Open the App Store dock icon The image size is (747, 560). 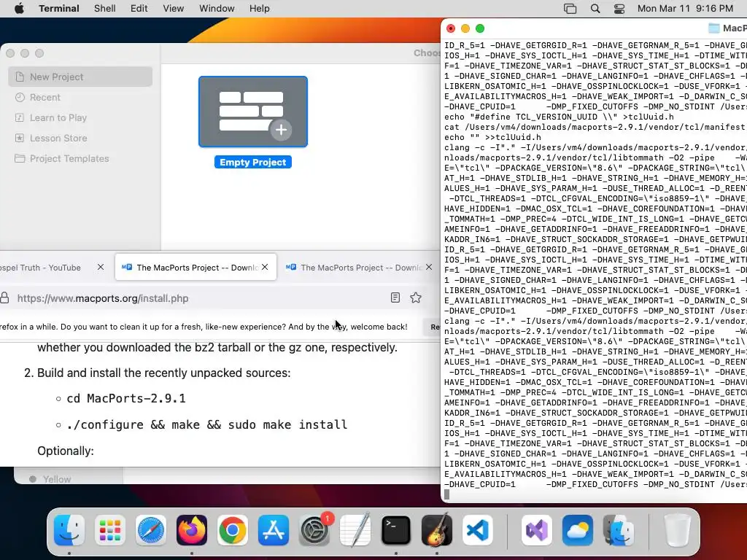click(x=274, y=530)
